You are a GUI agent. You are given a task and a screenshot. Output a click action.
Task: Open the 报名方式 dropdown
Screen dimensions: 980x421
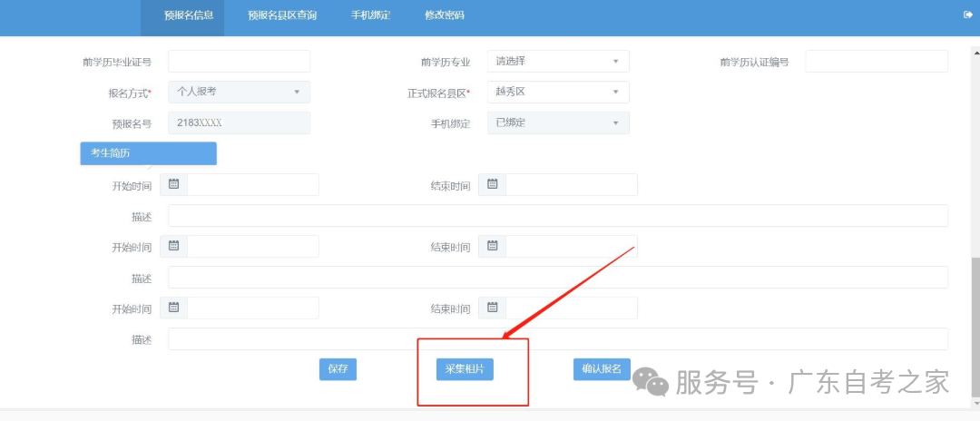(x=240, y=92)
